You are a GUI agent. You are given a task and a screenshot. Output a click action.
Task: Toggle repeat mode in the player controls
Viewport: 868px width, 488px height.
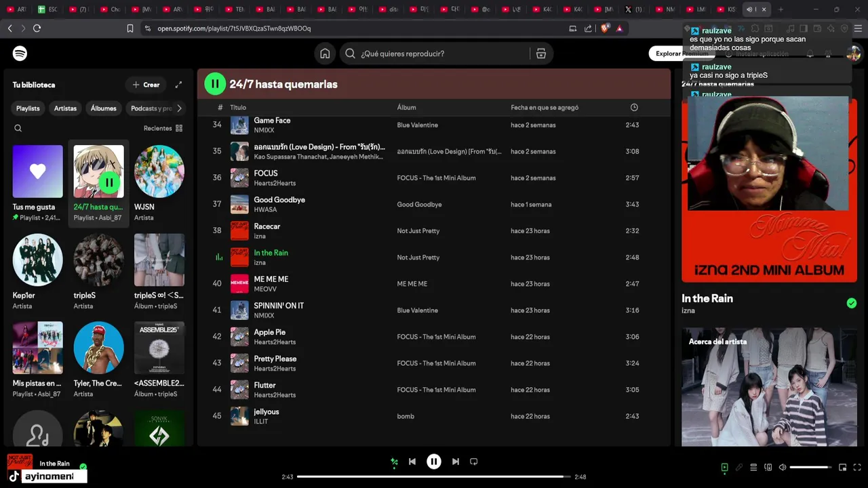click(474, 462)
